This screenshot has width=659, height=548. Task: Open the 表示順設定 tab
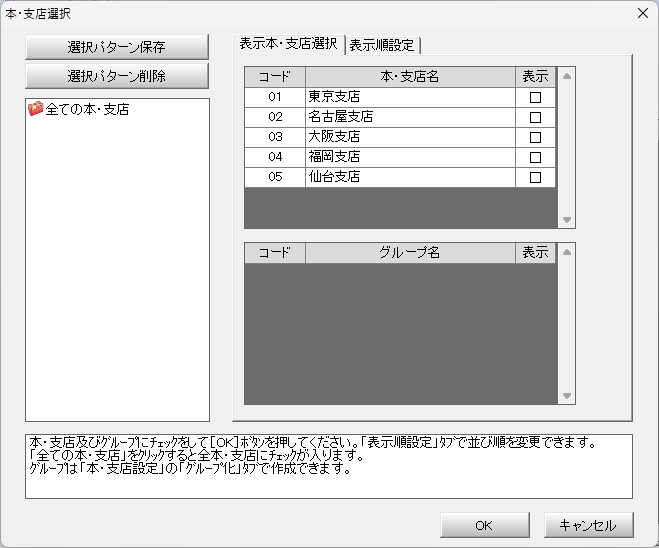(x=382, y=45)
